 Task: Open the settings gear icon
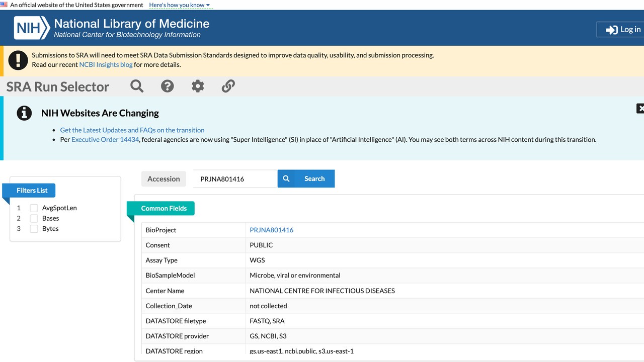[x=198, y=86]
